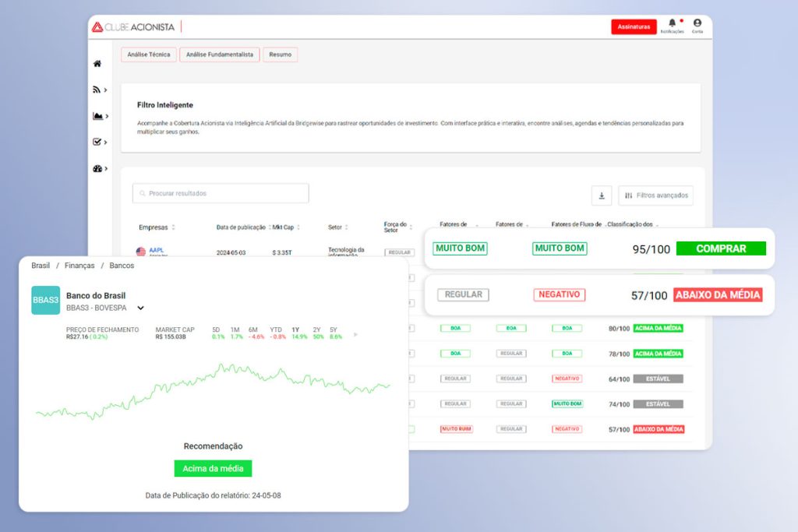Image resolution: width=798 pixels, height=532 pixels.
Task: Click the Acima da média recommendation button
Action: point(213,468)
